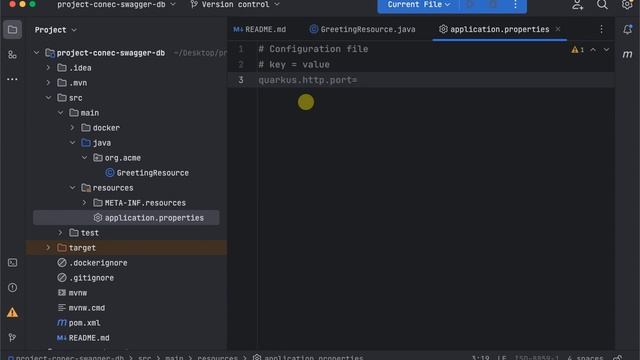The height and width of the screenshot is (360, 640).
Task: Open IDE settings gear icon
Action: pos(627,4)
